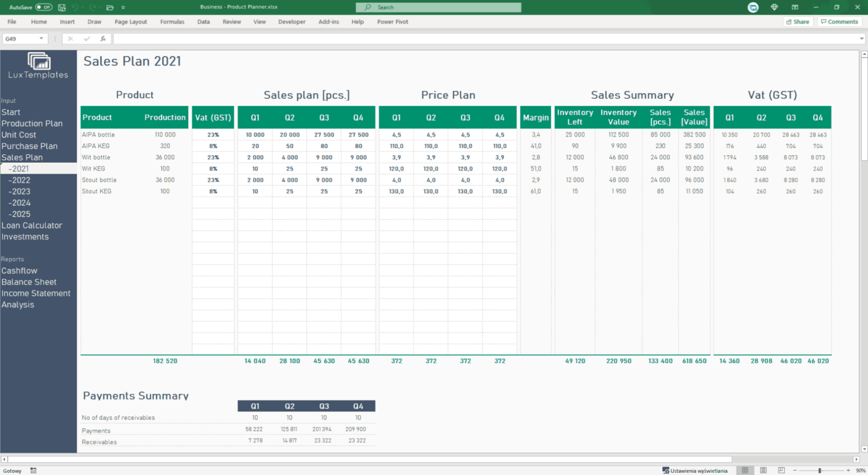Image resolution: width=868 pixels, height=475 pixels.
Task: Click the Undo icon
Action: [x=74, y=7]
